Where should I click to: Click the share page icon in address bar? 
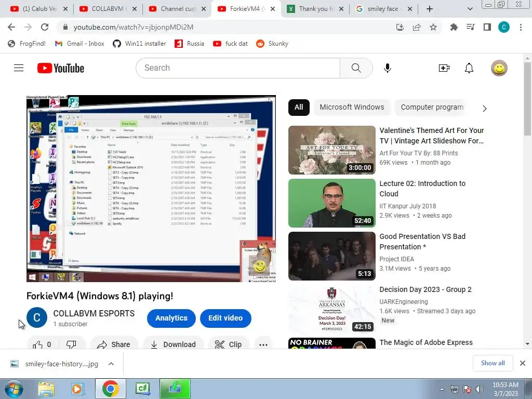point(417,27)
